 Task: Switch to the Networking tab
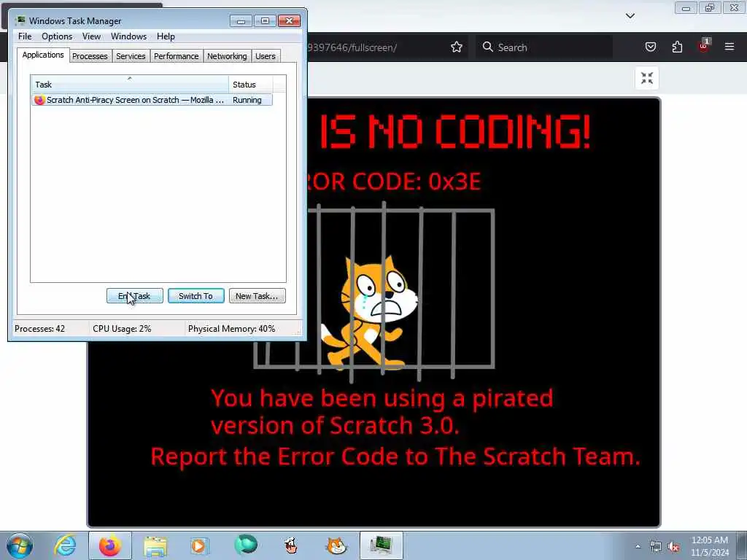pos(227,56)
